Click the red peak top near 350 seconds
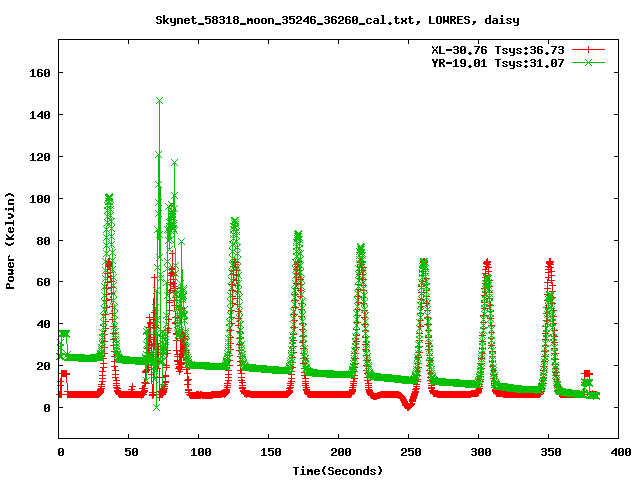640x480 pixels. (x=550, y=262)
